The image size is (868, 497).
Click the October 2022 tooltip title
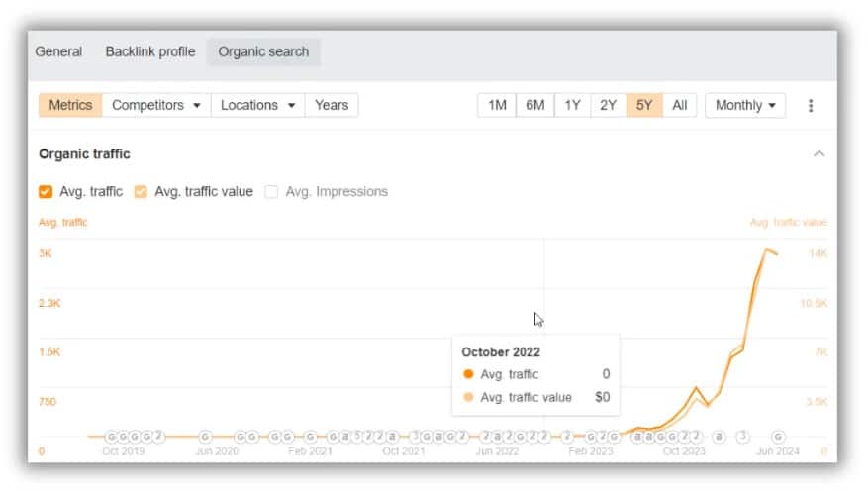click(501, 352)
